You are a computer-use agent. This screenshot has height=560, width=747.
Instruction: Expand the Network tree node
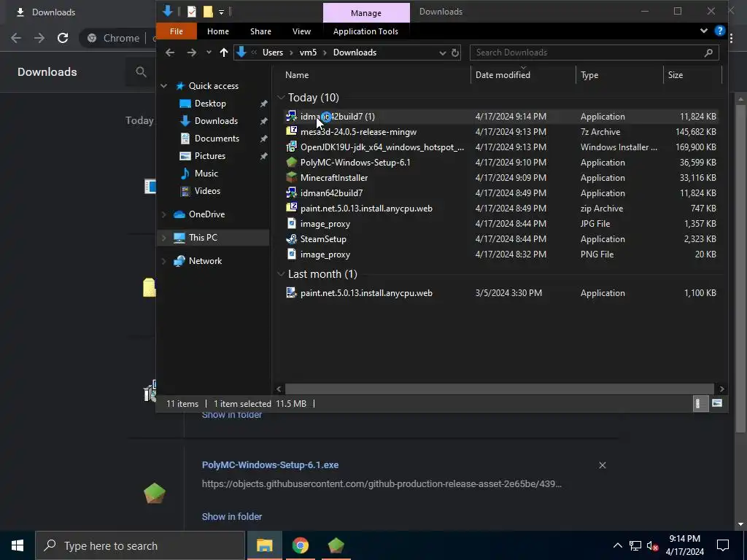click(164, 261)
